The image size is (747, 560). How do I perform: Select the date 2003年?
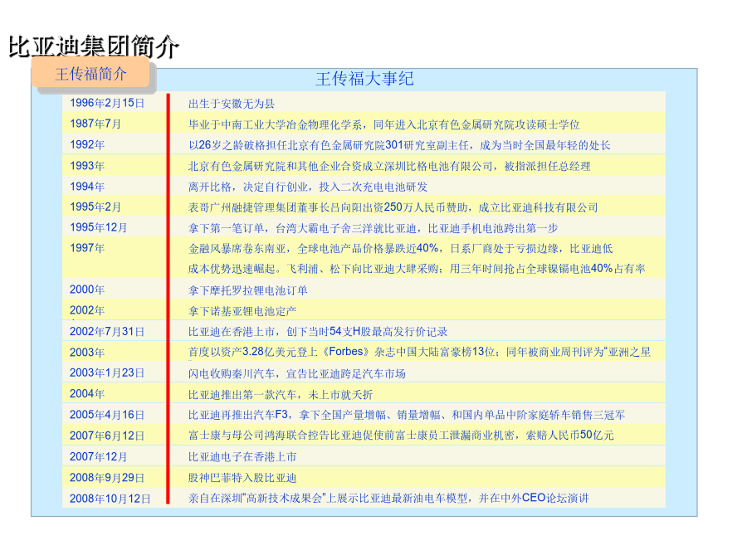coord(87,353)
